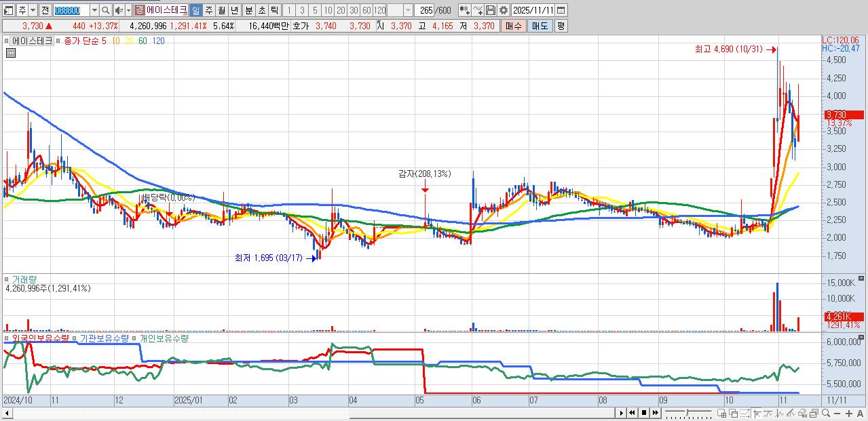Image resolution: width=868 pixels, height=421 pixels.
Task: Switch to the 주 weekly chart period
Action: (208, 10)
